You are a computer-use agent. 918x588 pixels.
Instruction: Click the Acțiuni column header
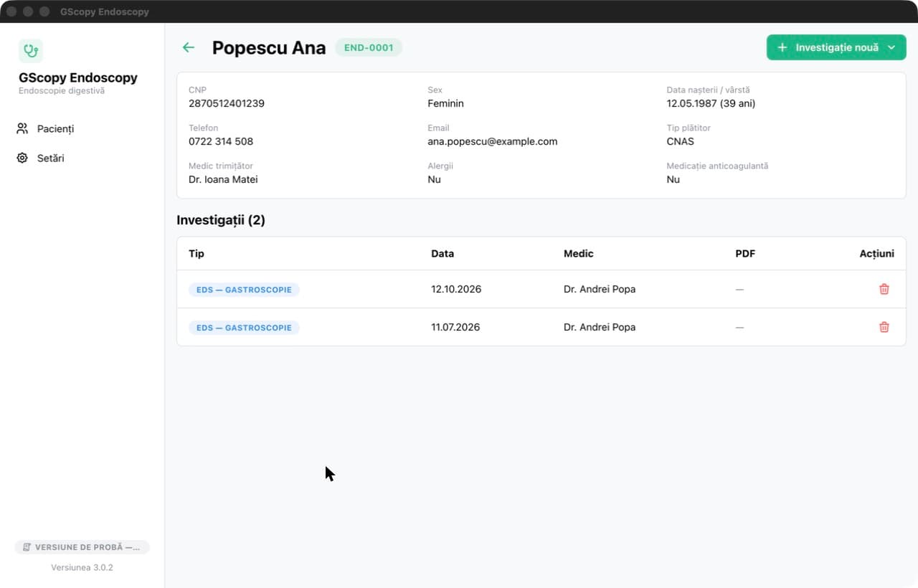pos(876,253)
